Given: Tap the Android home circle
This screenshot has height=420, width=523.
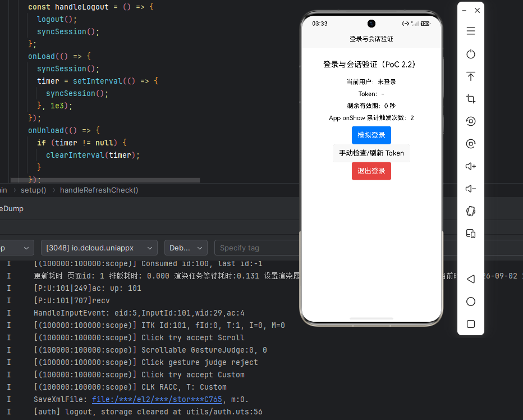Looking at the screenshot, I should (x=471, y=302).
